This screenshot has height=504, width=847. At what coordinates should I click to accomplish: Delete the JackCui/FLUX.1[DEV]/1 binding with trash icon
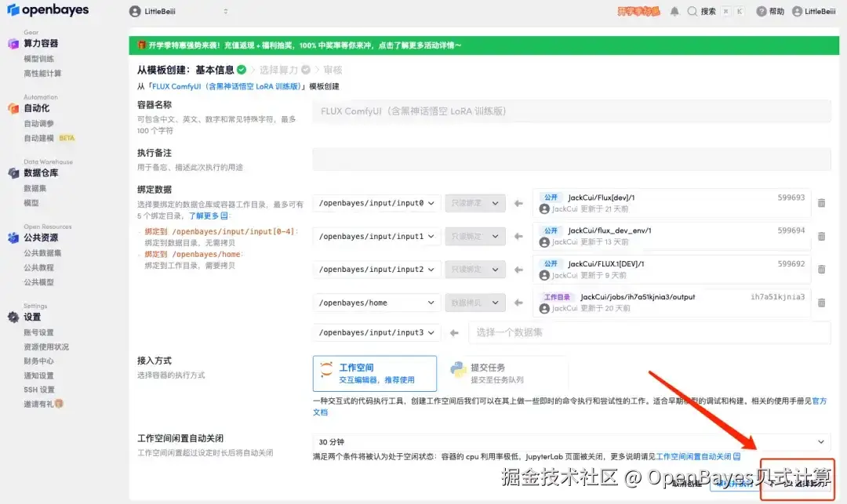821,270
